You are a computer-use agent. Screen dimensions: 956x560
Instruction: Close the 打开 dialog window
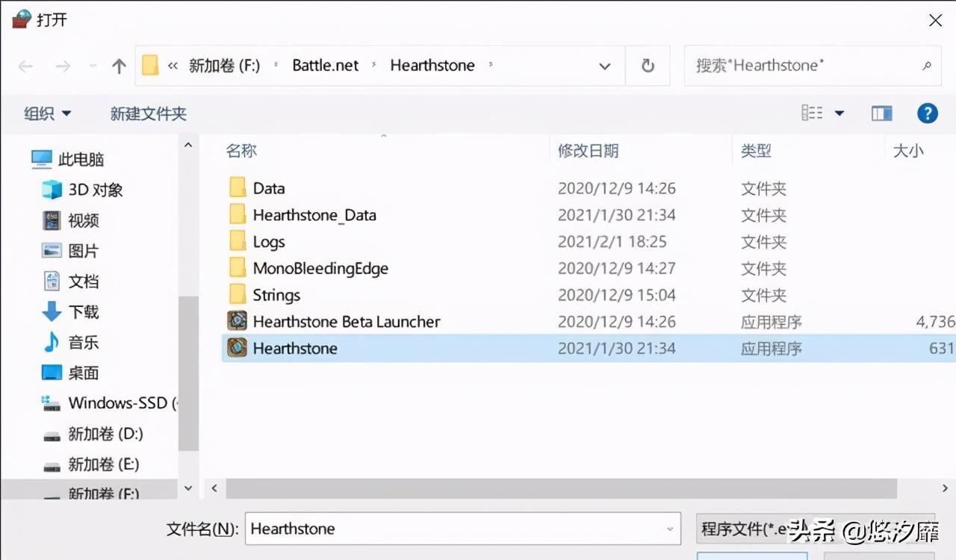pyautogui.click(x=935, y=20)
